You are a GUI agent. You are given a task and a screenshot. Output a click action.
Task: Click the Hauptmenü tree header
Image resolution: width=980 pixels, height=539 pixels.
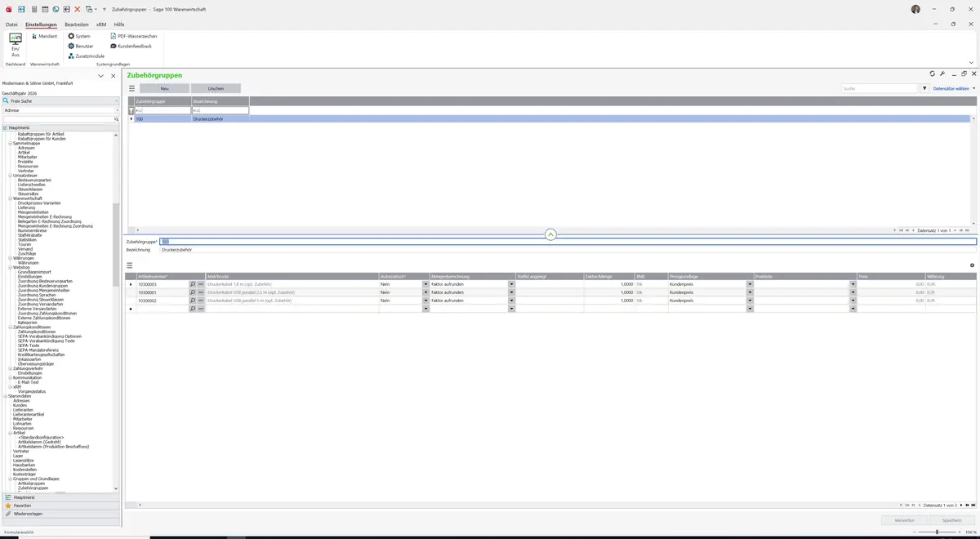pos(60,127)
